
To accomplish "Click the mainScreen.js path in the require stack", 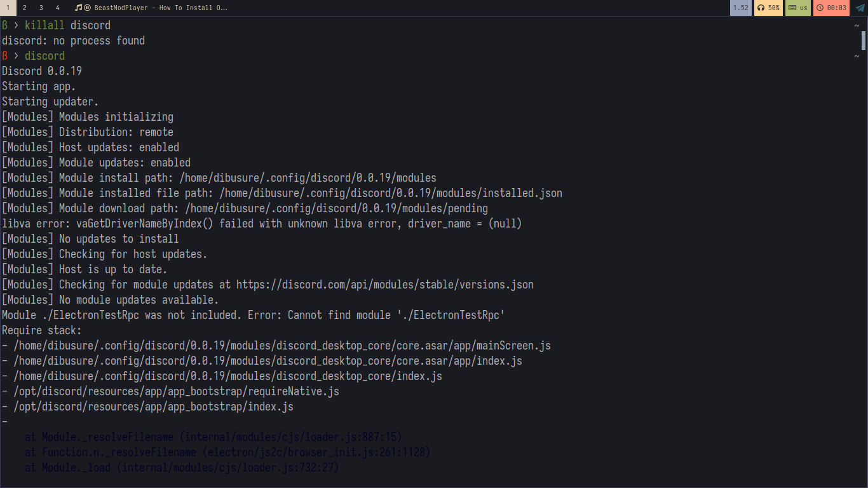I will point(280,345).
